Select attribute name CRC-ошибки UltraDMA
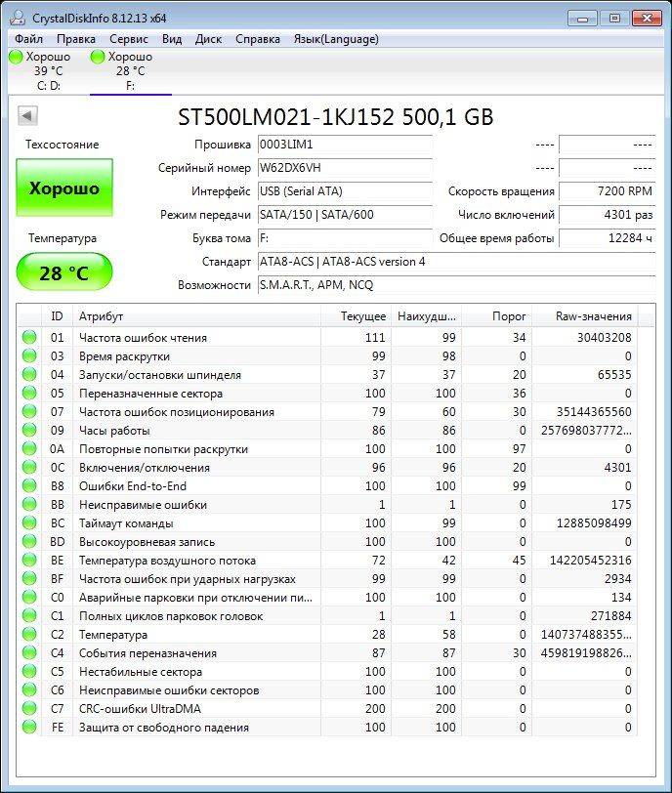The image size is (672, 793). (x=140, y=709)
